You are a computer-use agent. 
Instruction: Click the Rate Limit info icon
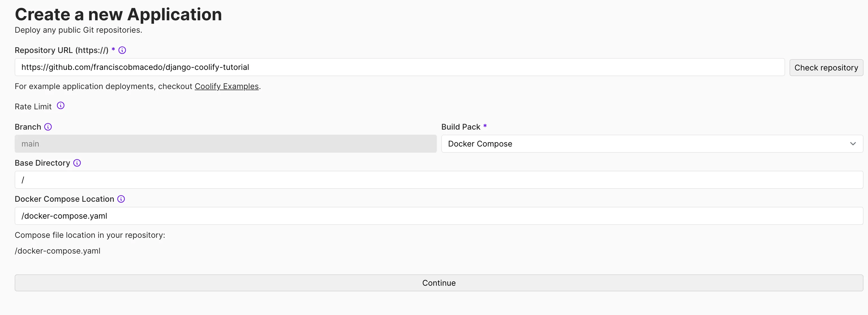(61, 105)
